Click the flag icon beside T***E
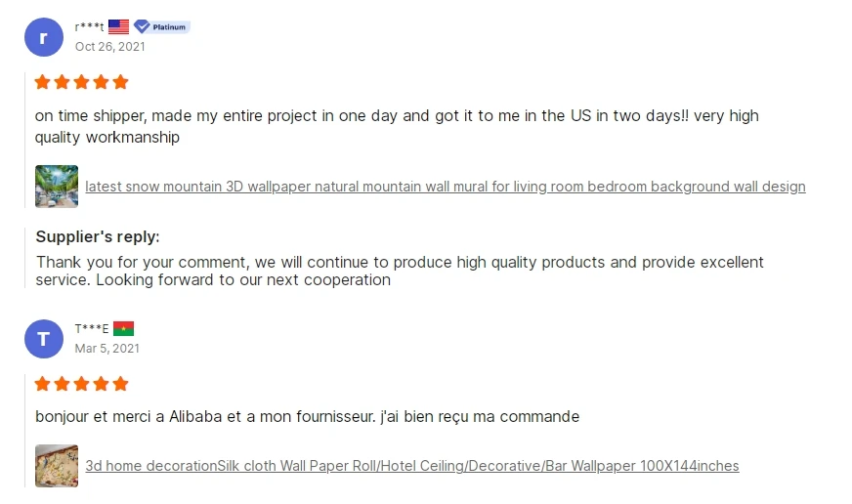This screenshot has height=504, width=852. tap(123, 328)
